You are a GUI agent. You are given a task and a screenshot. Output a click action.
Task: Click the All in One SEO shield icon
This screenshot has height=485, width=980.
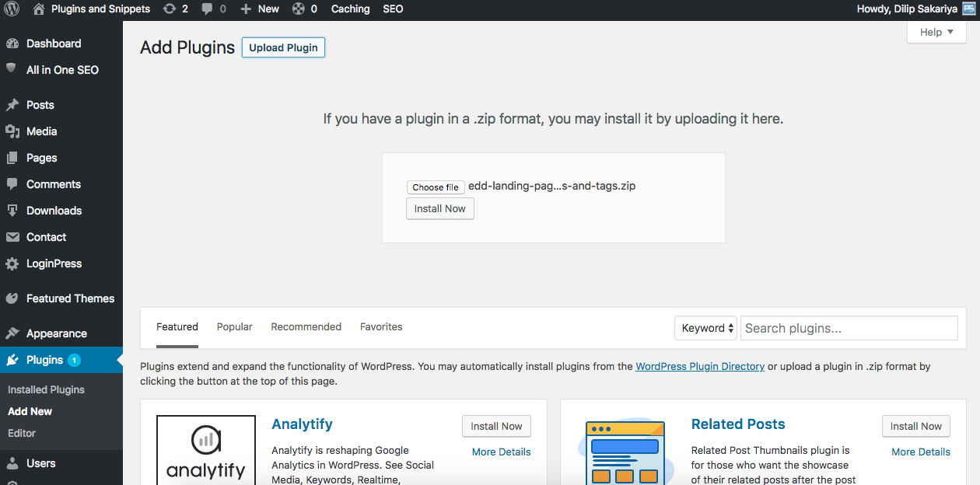12,69
